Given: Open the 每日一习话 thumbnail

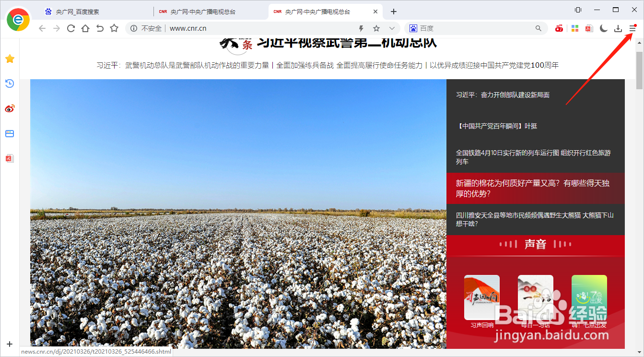Looking at the screenshot, I should [x=536, y=297].
